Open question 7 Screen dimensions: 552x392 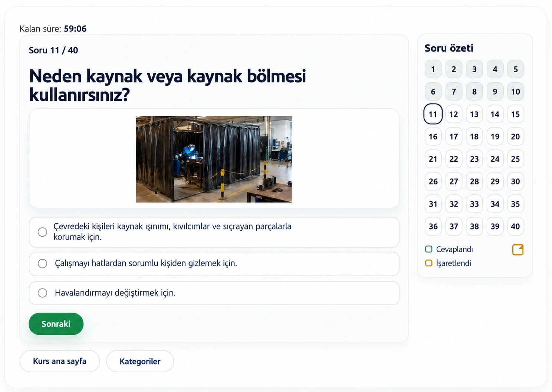point(454,92)
